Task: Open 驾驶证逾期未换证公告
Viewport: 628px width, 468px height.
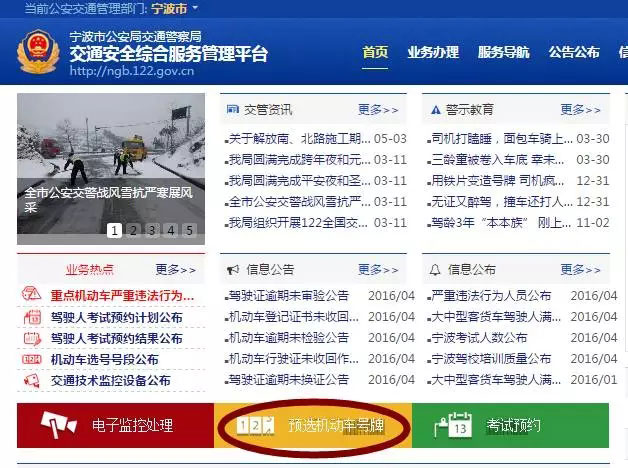Action: point(289,380)
